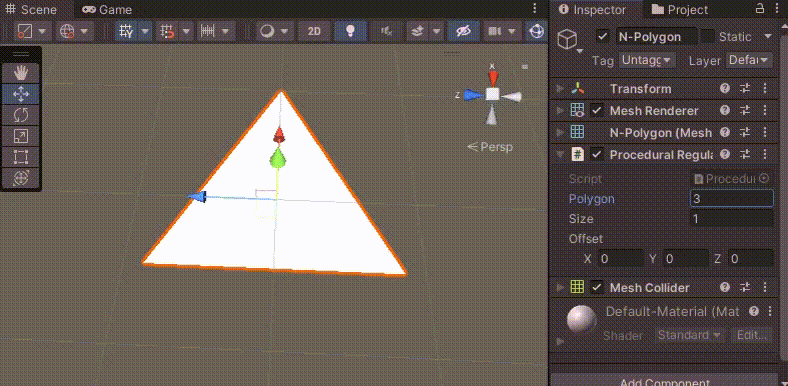Select the Move tool

click(21, 94)
